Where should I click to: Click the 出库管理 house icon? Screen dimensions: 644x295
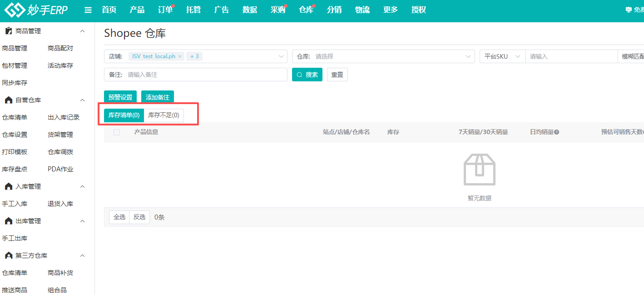[x=8, y=221]
